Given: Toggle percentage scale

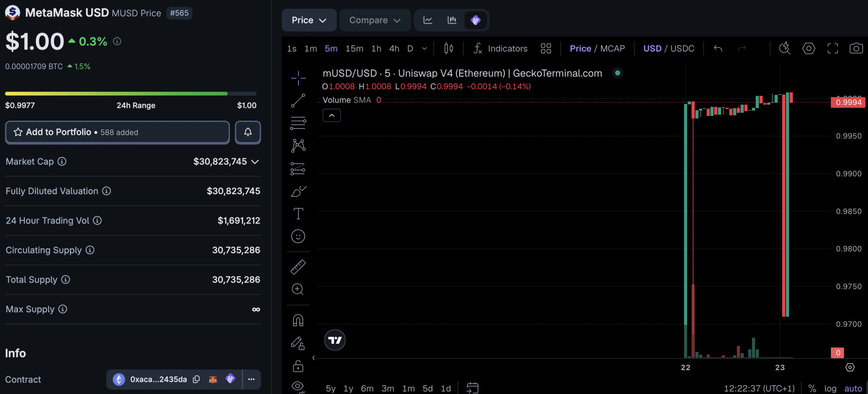Looking at the screenshot, I should [812, 388].
